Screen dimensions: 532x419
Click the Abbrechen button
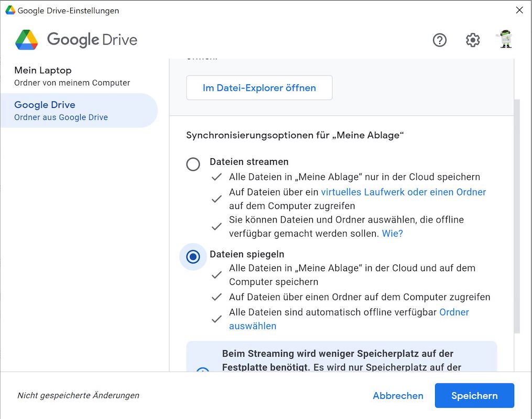pyautogui.click(x=398, y=395)
